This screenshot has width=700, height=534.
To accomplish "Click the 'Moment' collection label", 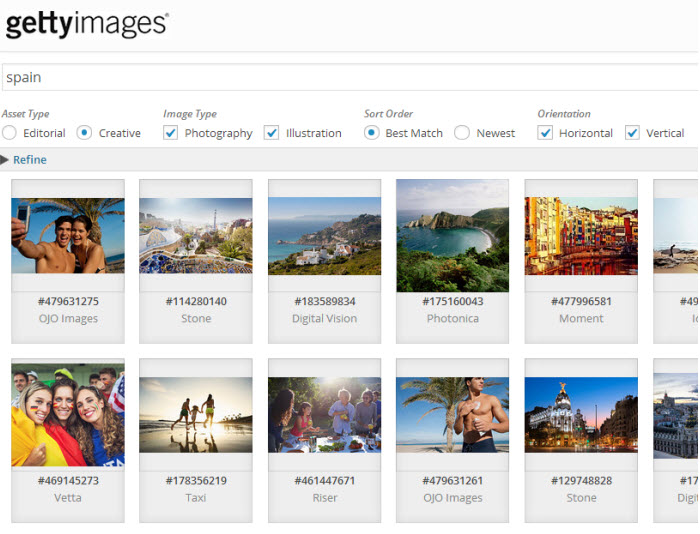I will click(581, 318).
